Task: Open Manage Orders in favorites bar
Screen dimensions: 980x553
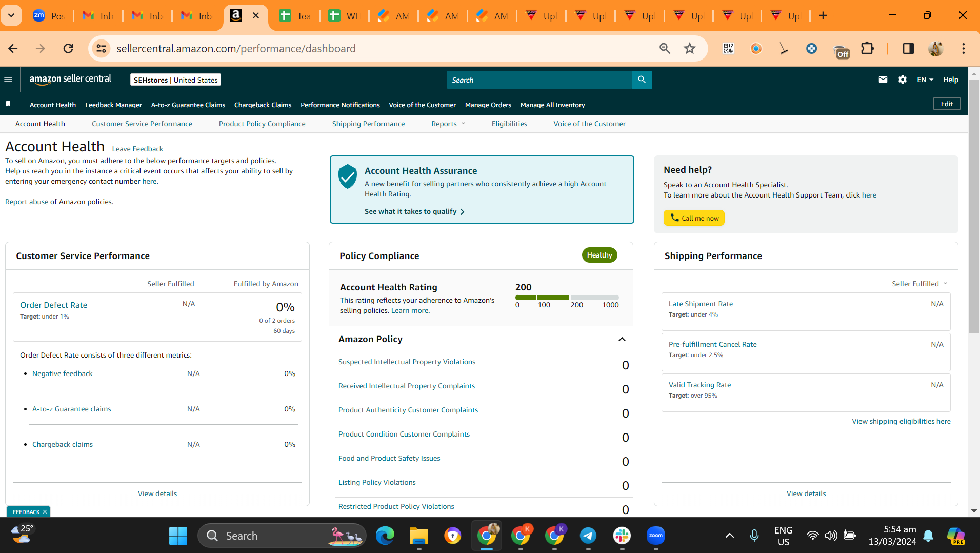Action: coord(488,105)
